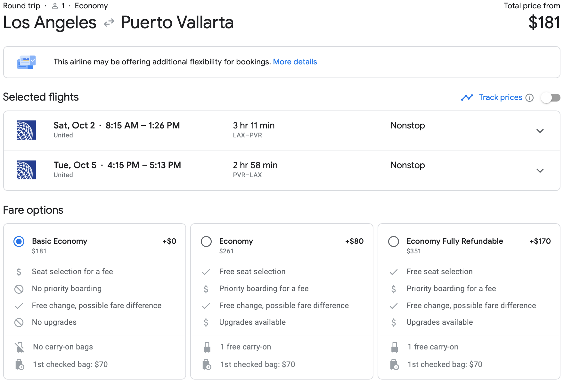This screenshot has height=385, width=588.
Task: Select the Economy $261 fare radio button
Action: [x=206, y=242]
